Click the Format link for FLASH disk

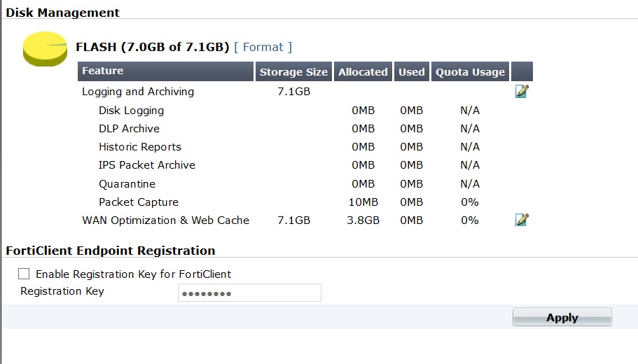coord(263,47)
